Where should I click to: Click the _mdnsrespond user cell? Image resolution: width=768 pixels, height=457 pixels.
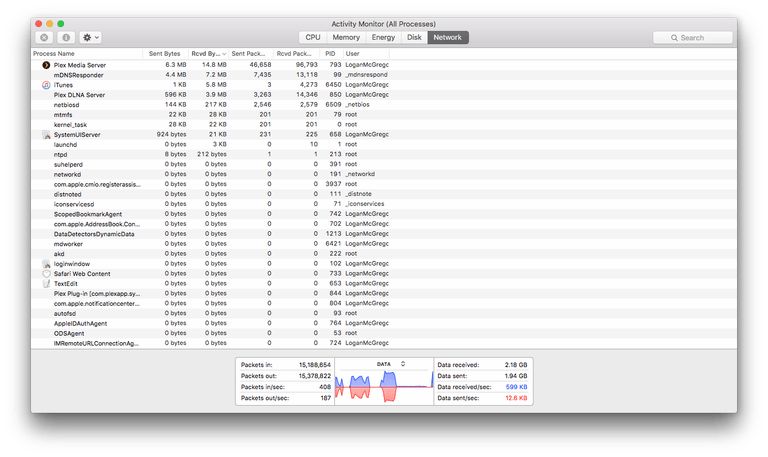366,75
